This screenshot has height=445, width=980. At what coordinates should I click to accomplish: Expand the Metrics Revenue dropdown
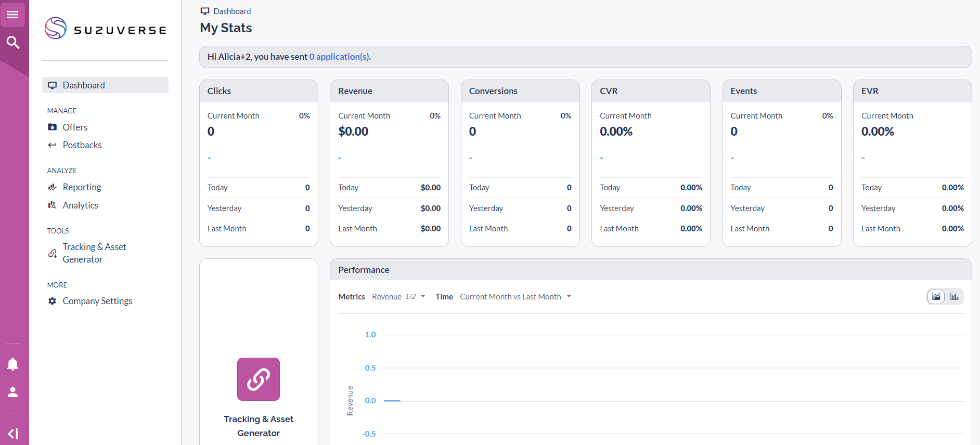pyautogui.click(x=399, y=297)
